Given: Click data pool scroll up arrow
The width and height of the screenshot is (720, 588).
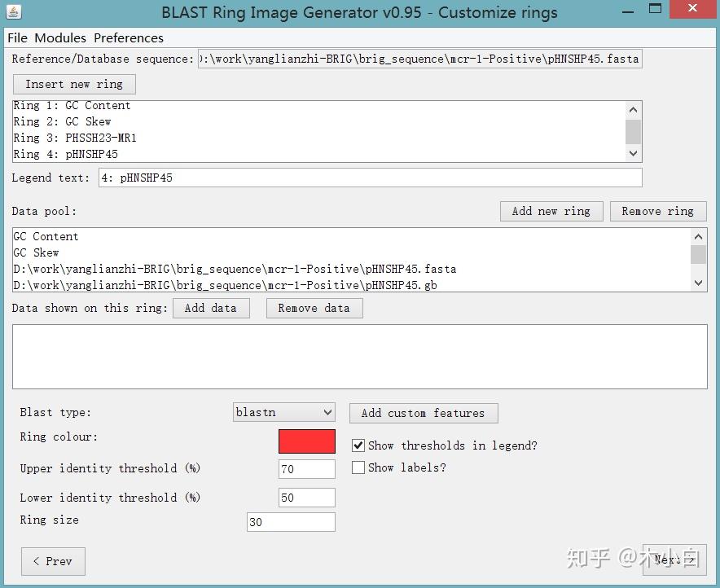Looking at the screenshot, I should [x=699, y=237].
